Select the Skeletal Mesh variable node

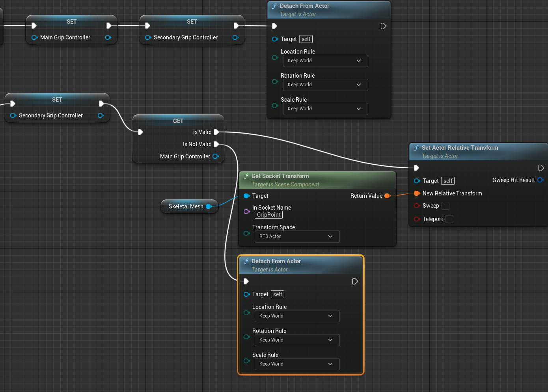click(185, 206)
